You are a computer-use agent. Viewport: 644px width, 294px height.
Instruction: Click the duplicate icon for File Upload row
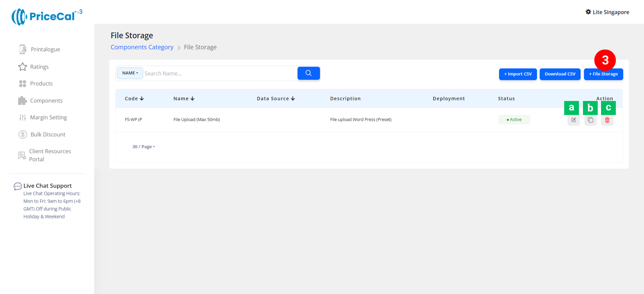point(590,120)
